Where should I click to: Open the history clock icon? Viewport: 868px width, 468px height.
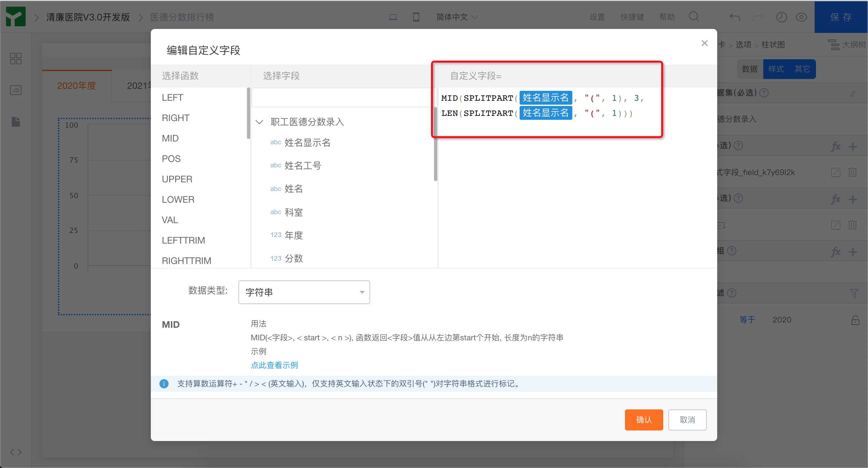(x=781, y=17)
